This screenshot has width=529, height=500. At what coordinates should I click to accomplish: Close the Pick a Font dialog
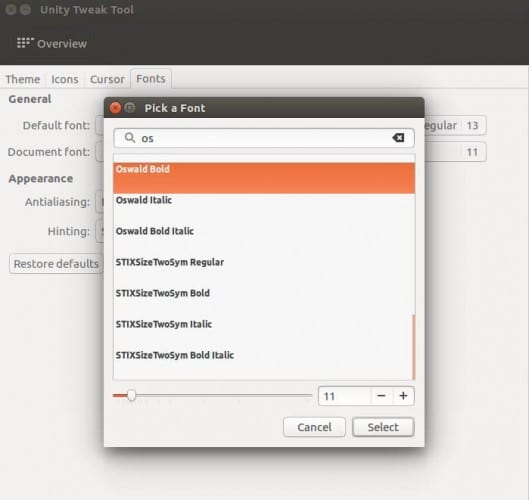[x=115, y=108]
